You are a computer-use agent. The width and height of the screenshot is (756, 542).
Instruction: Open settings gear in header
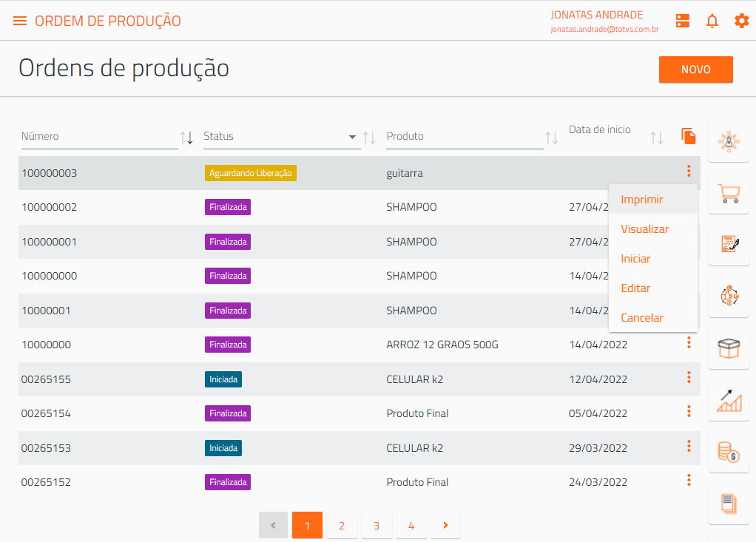(741, 21)
